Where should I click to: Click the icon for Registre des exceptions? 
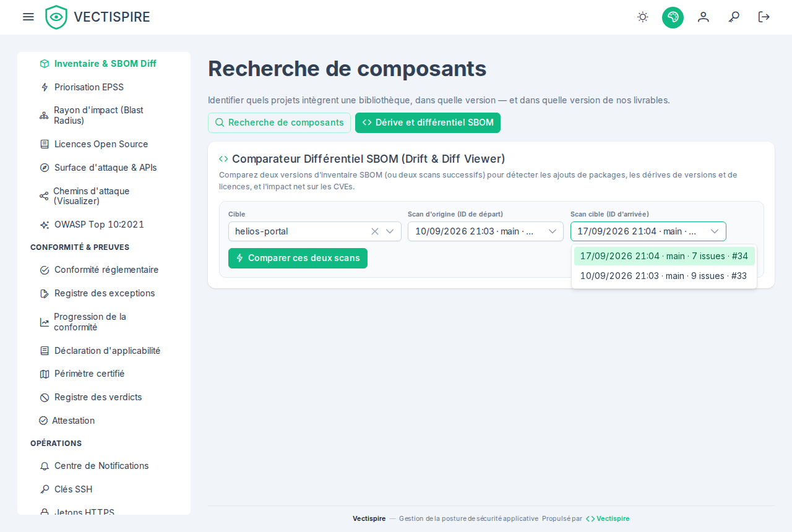pos(45,293)
